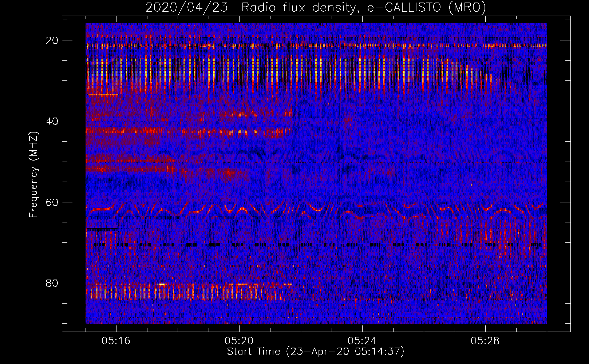Click the 05:24 time tick label
Image resolution: width=589 pixels, height=364 pixels.
[362, 341]
